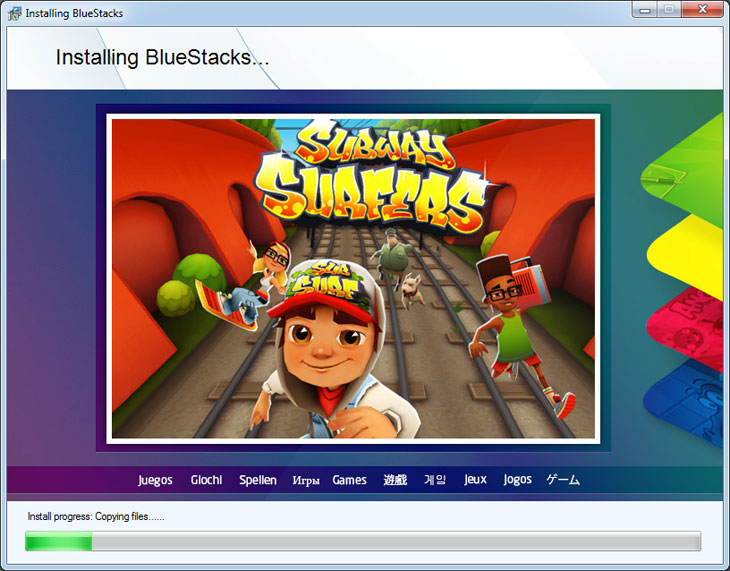Click the "Игры" label
Viewport: 730px width, 571px height.
pos(306,481)
